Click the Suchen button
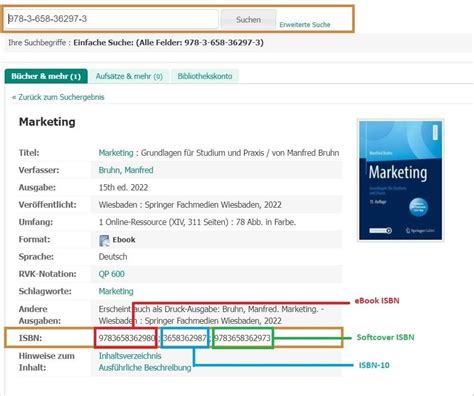The height and width of the screenshot is (396, 474). click(248, 20)
